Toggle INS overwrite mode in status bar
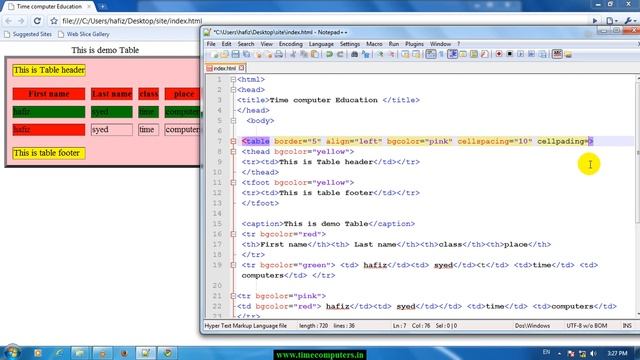Screen dimensions: 640x360 (x=627, y=326)
